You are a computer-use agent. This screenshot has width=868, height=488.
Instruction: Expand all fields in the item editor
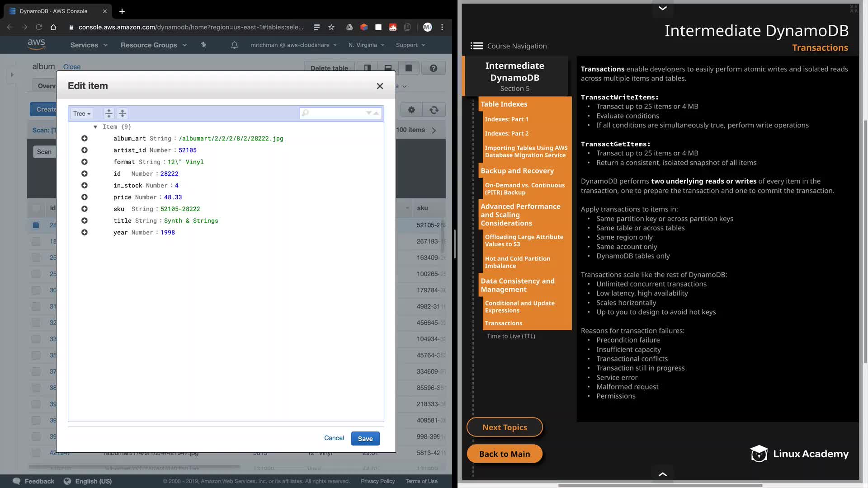click(x=109, y=114)
